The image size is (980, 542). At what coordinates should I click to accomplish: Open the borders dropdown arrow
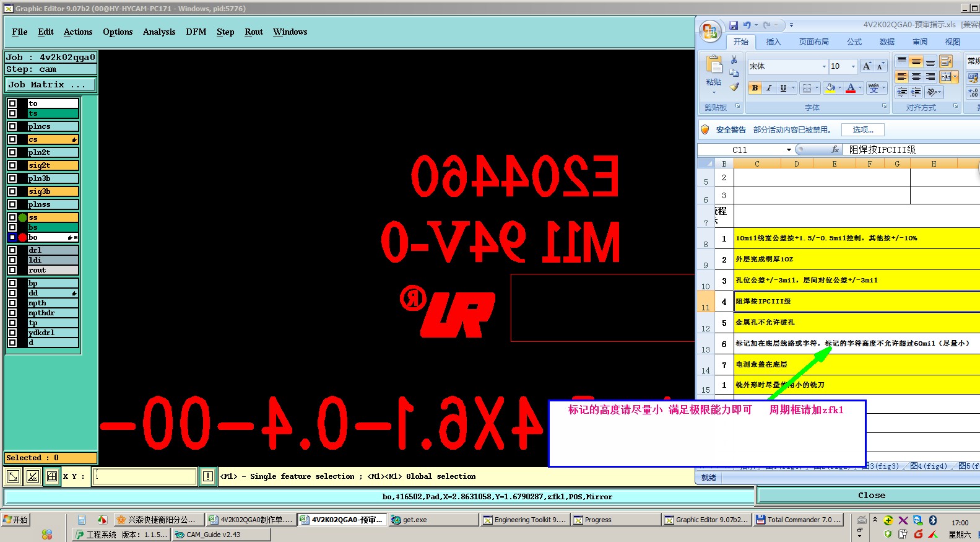817,88
